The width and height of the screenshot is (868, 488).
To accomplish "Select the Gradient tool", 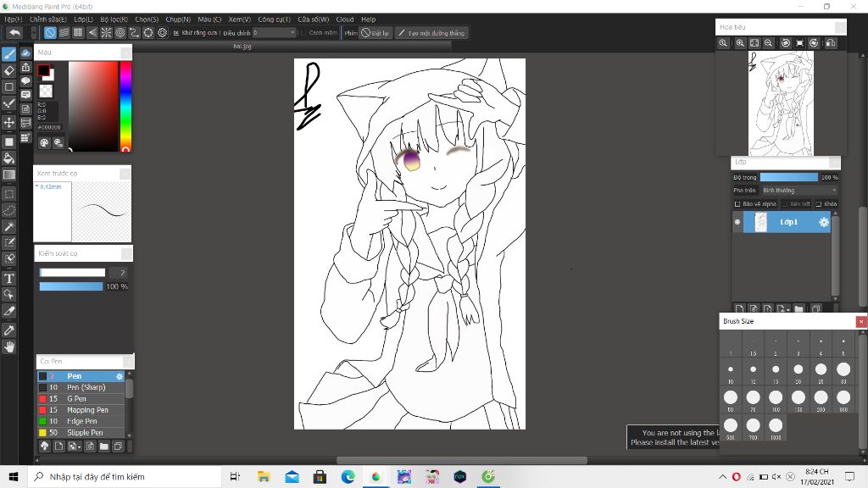I will click(x=8, y=175).
